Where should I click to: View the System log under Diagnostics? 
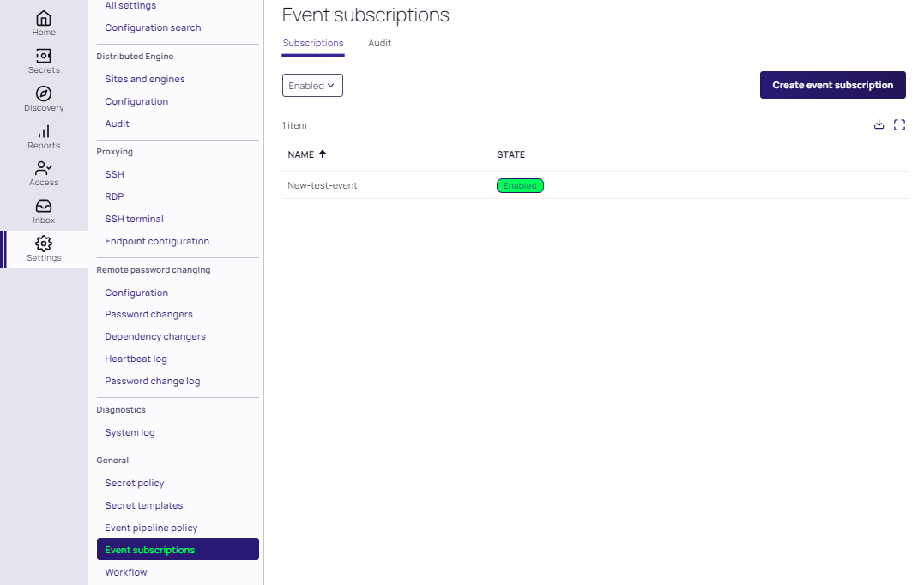click(130, 432)
